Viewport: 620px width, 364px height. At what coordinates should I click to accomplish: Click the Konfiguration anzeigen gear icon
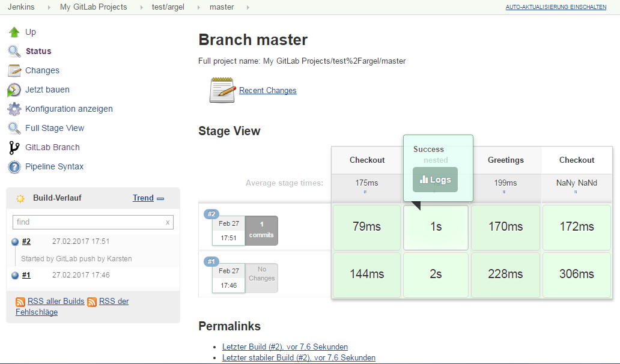point(14,109)
